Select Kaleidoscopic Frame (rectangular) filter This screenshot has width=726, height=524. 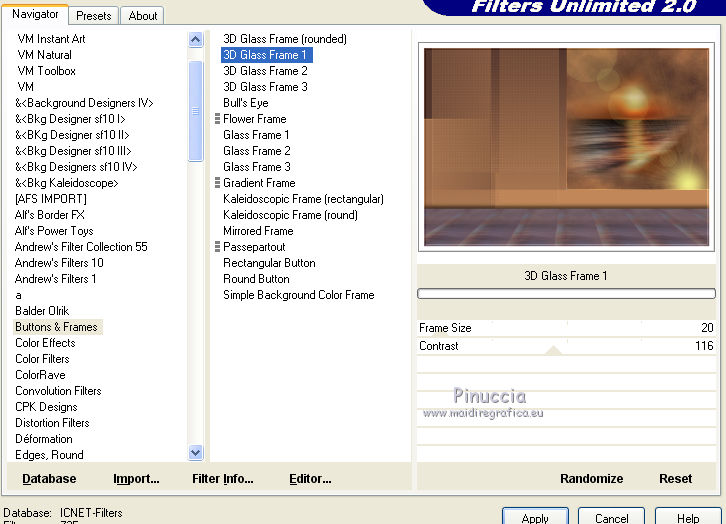point(303,199)
